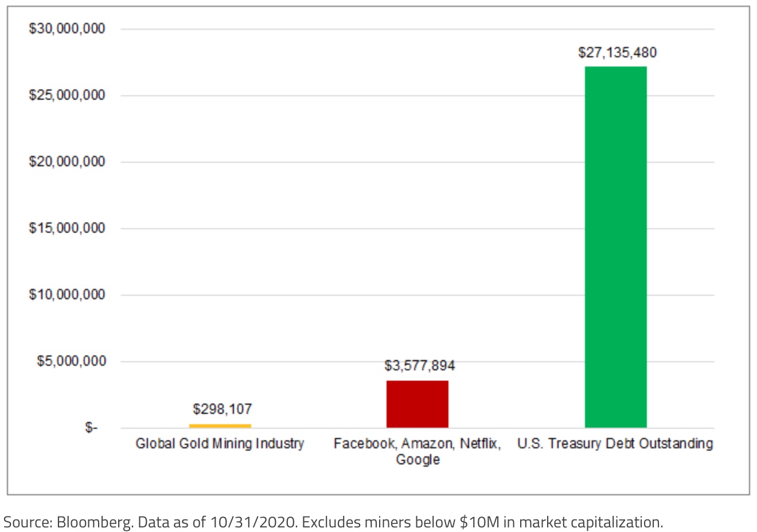The image size is (757, 532).
Task: Select the $298,107 data label
Action: 222,409
